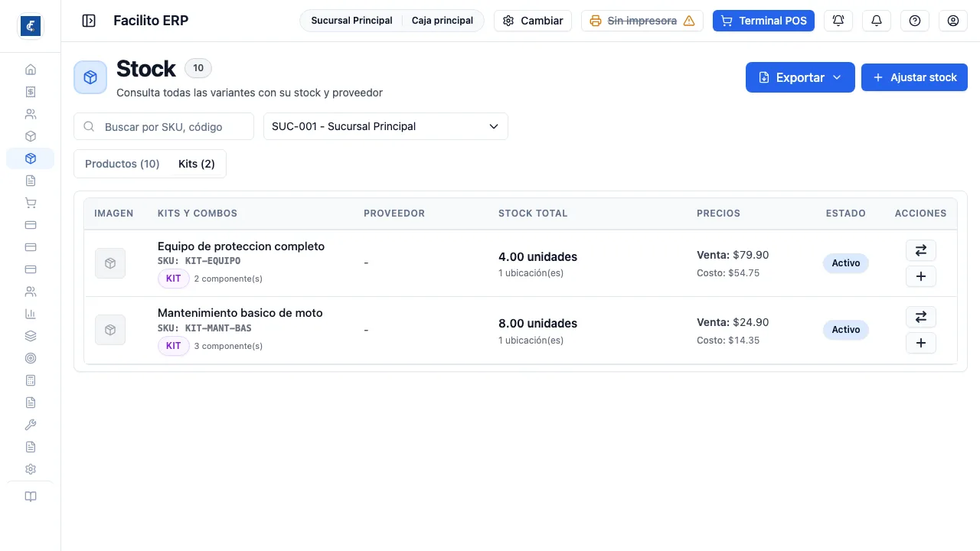The height and width of the screenshot is (551, 980).
Task: Open the calculator icon in sidebar
Action: [x=31, y=380]
